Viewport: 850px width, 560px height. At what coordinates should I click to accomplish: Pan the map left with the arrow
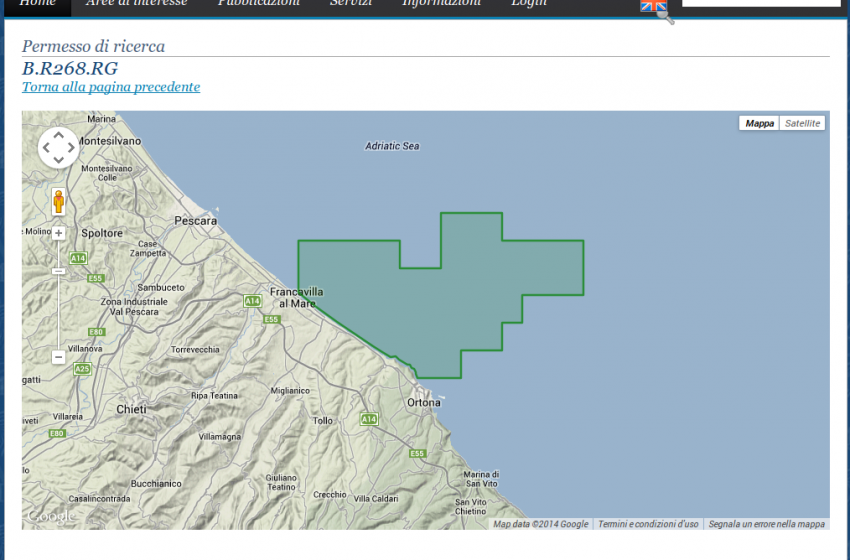pos(46,148)
